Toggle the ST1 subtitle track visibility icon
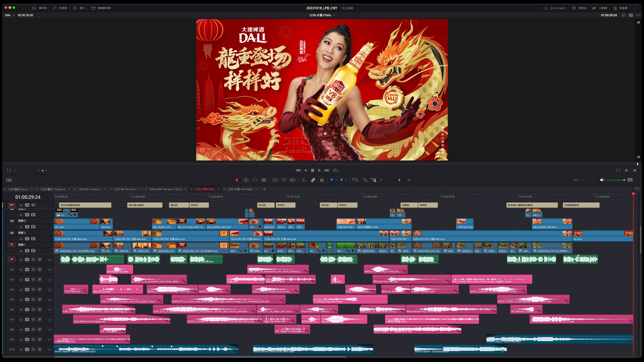 33,205
